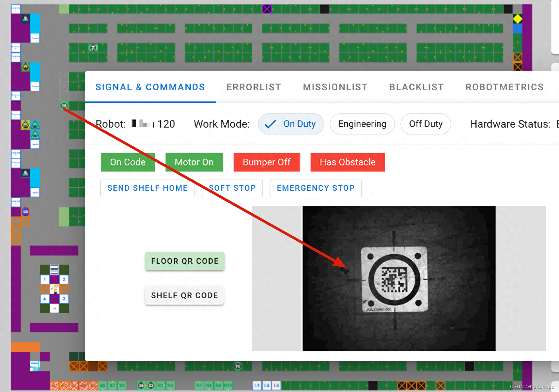Select robot 19 marker on the map
559x392 pixels.
[64, 106]
